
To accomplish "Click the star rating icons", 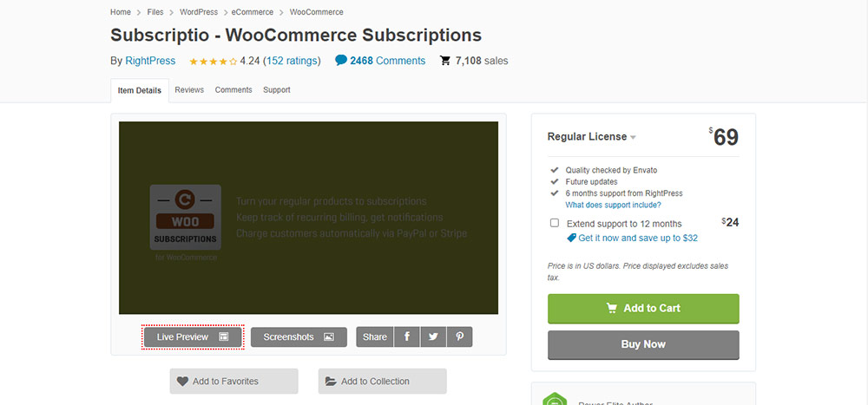I will (x=212, y=61).
